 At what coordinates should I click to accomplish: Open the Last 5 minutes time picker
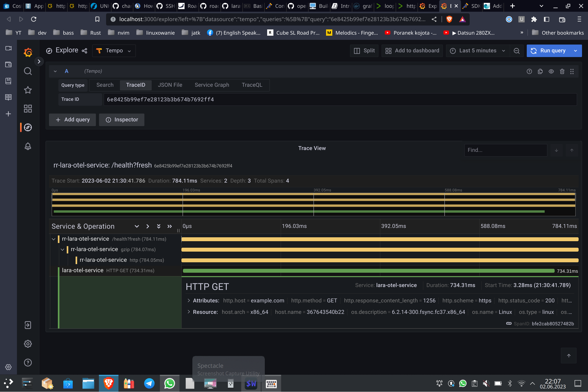click(x=477, y=51)
